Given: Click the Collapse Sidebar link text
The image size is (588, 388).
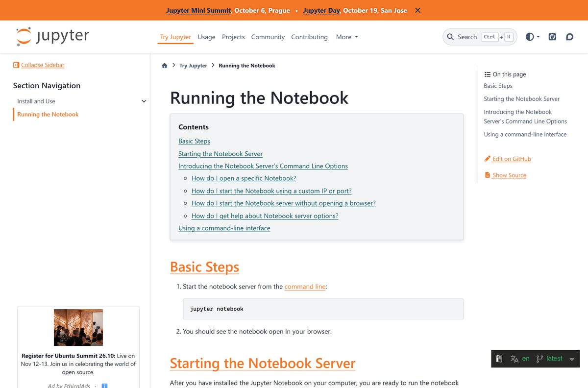Looking at the screenshot, I should [x=43, y=65].
